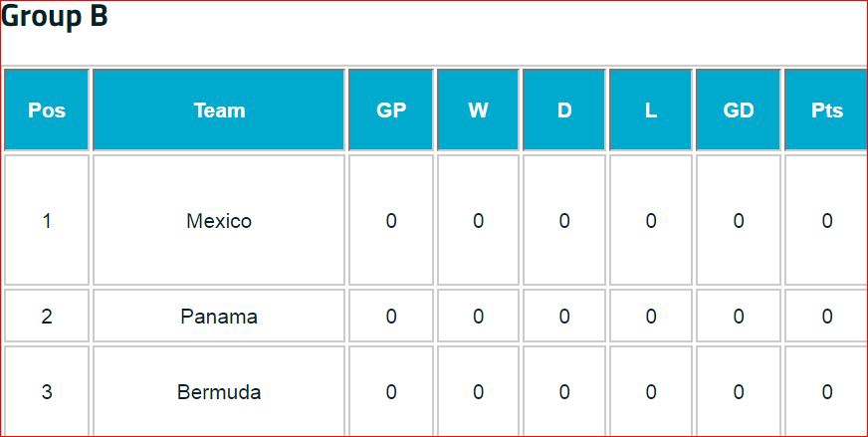868x437 pixels.
Task: Select the Panama team name
Action: pos(219,317)
